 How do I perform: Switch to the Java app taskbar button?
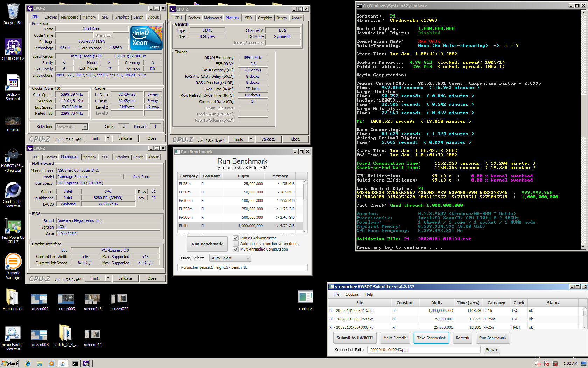63,363
